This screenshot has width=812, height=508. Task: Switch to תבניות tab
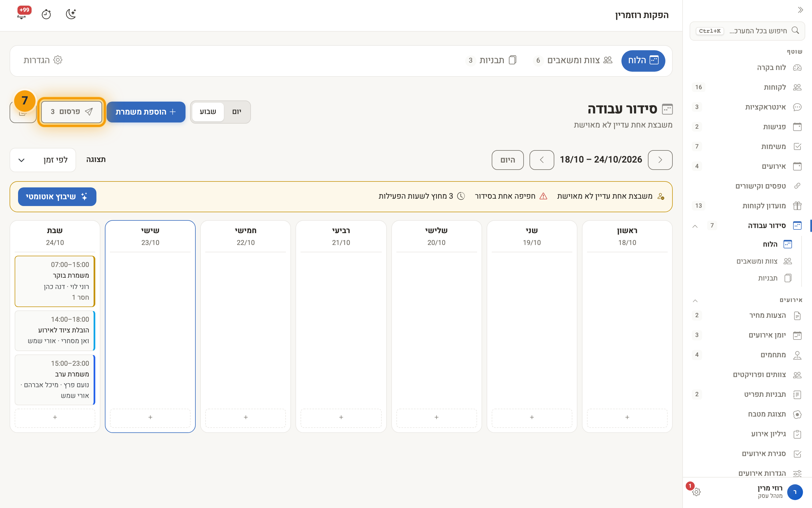pos(491,60)
